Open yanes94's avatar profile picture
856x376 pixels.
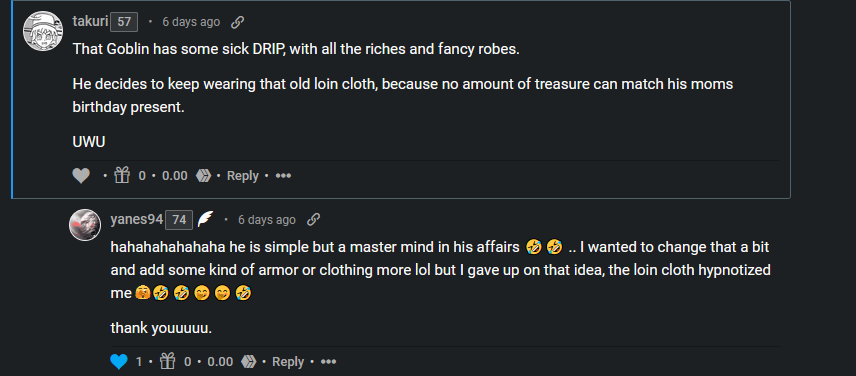pyautogui.click(x=85, y=224)
